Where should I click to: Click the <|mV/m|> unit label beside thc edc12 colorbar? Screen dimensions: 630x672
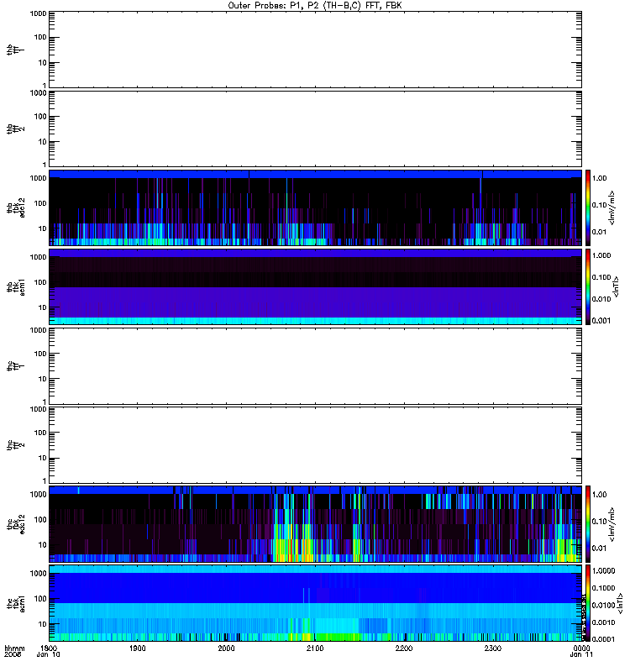point(612,524)
